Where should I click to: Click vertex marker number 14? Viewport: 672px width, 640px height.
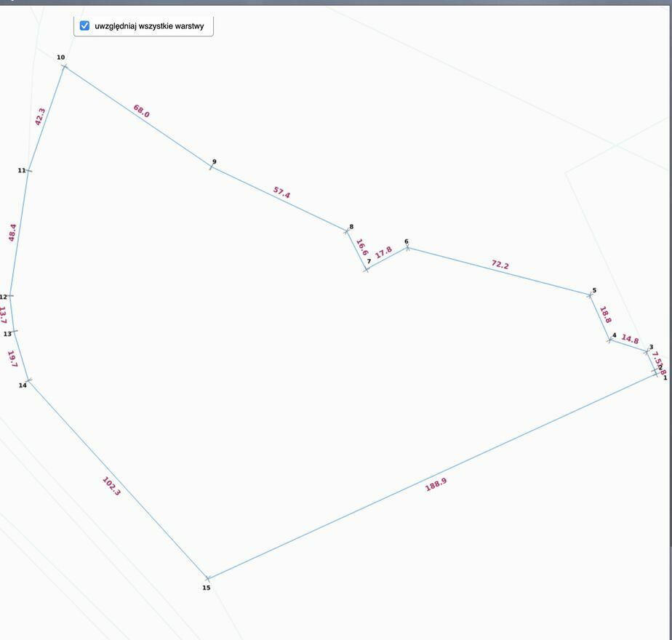coord(28,380)
